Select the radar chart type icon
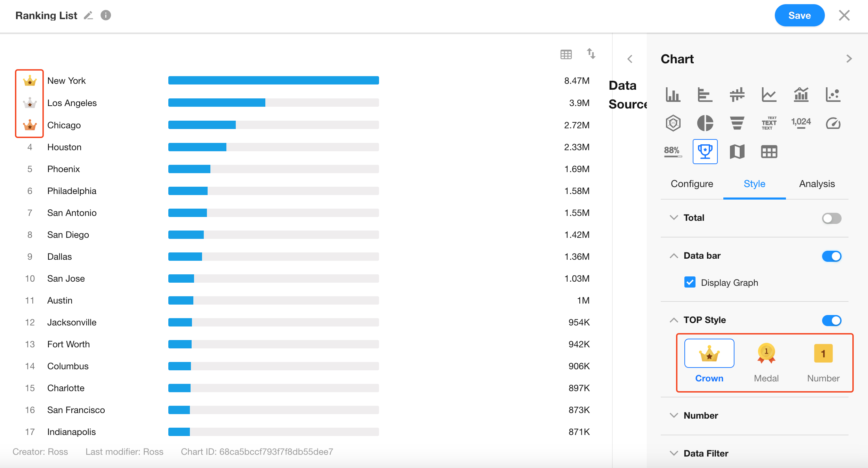Image resolution: width=868 pixels, height=468 pixels. point(673,123)
